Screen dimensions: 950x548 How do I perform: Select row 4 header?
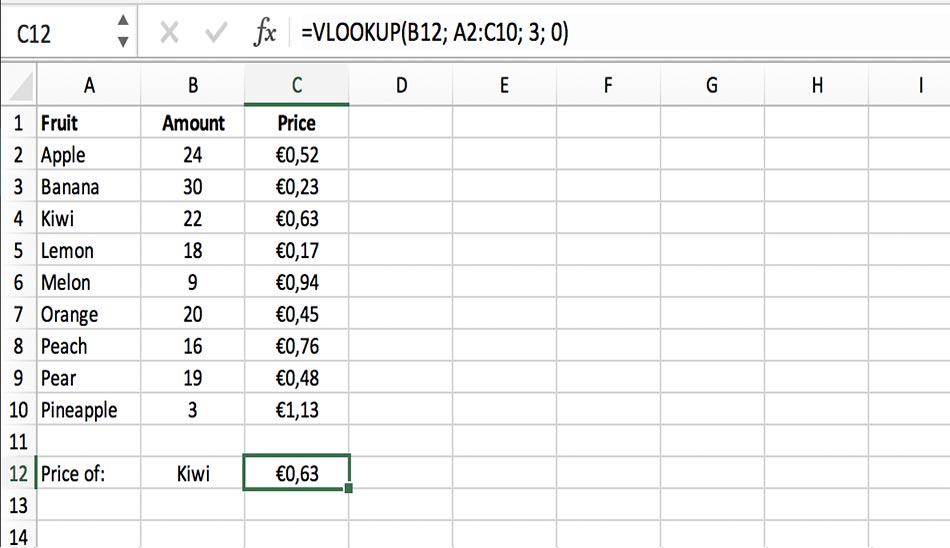(19, 219)
